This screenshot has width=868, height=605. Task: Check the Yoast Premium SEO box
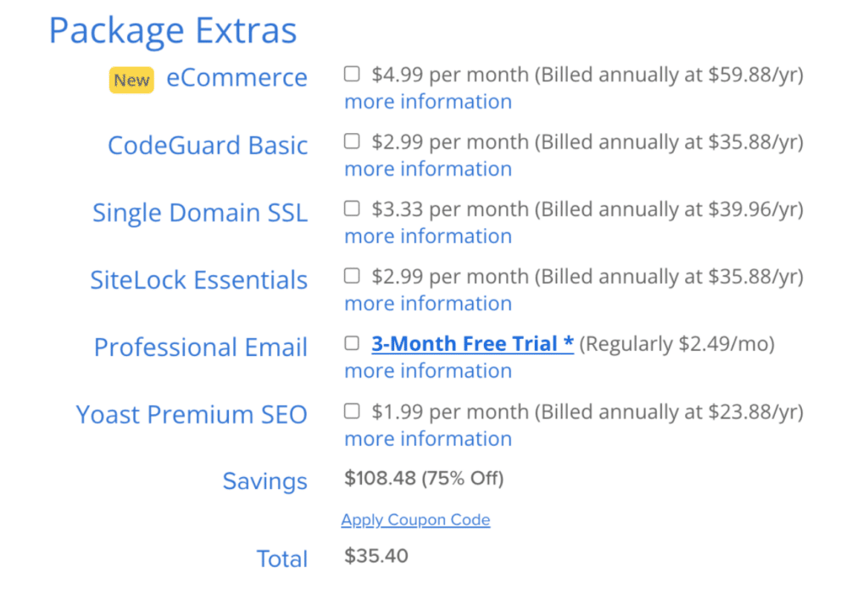point(352,412)
